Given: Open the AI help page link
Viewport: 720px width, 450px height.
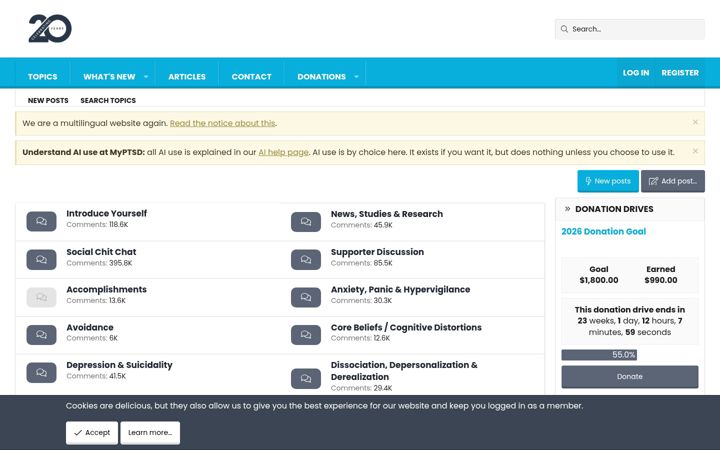Looking at the screenshot, I should (x=283, y=152).
